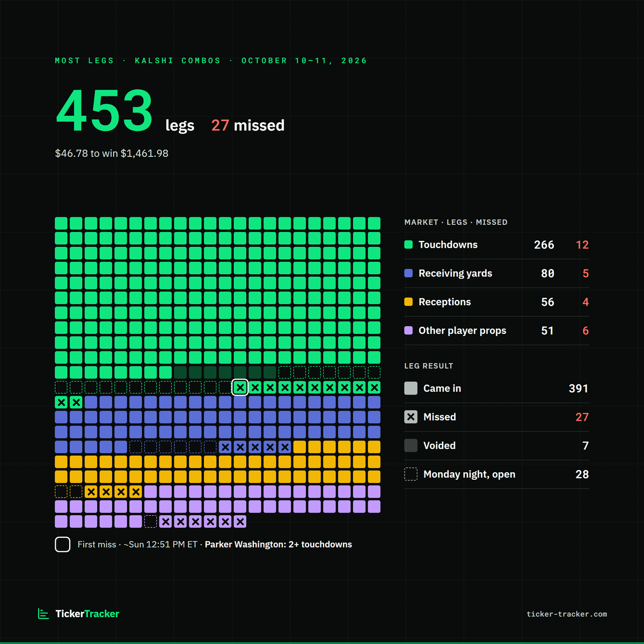Screen dimensions: 644x644
Task: Open the ticker-tracker.com link
Action: [567, 614]
